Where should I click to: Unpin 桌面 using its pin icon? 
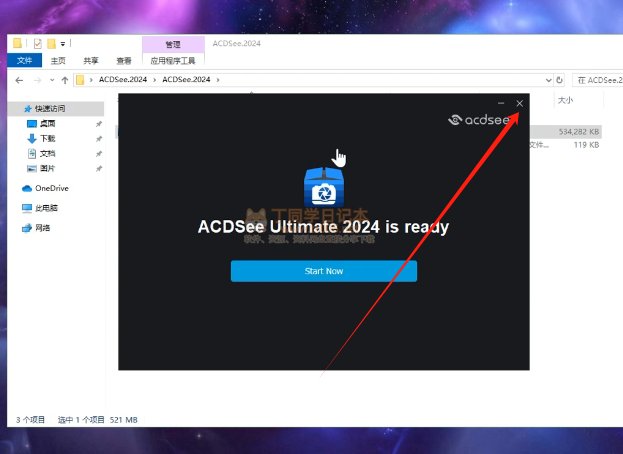pos(99,124)
